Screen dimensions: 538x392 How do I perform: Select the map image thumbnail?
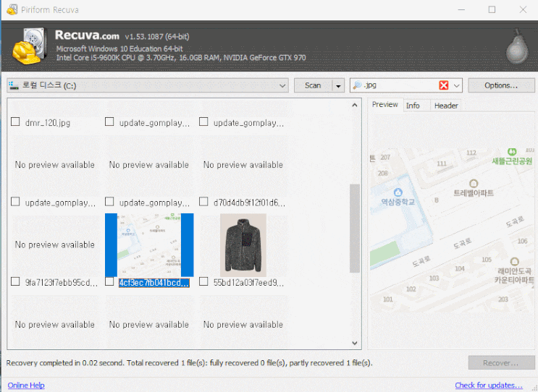point(149,245)
